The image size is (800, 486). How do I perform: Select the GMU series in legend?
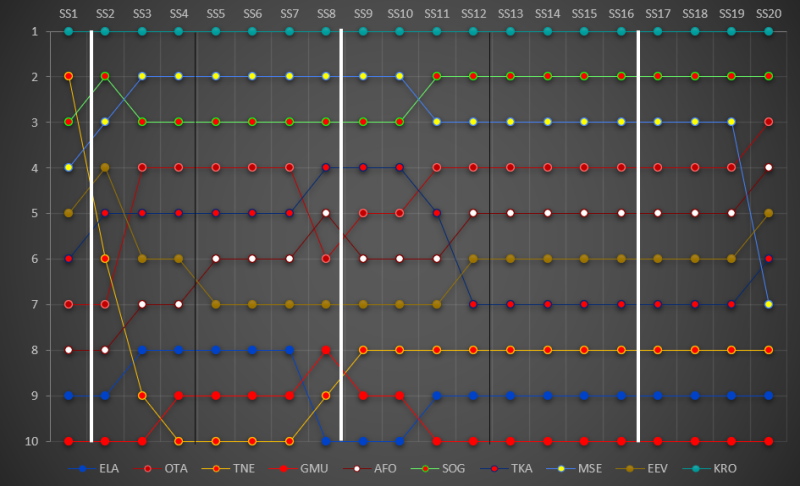click(x=298, y=469)
